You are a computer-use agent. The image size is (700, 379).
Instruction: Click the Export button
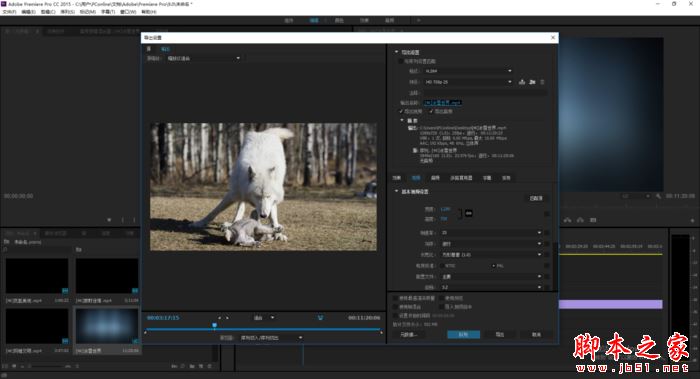500,334
